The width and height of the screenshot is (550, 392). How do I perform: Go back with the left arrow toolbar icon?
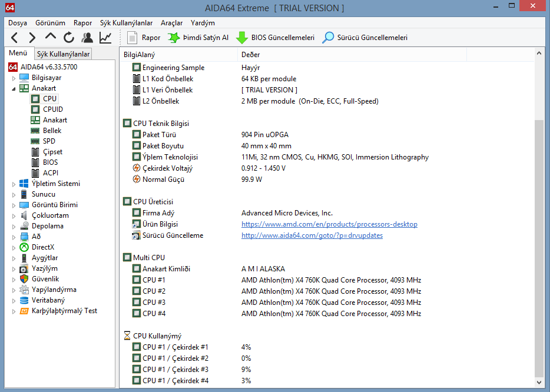[x=14, y=38]
